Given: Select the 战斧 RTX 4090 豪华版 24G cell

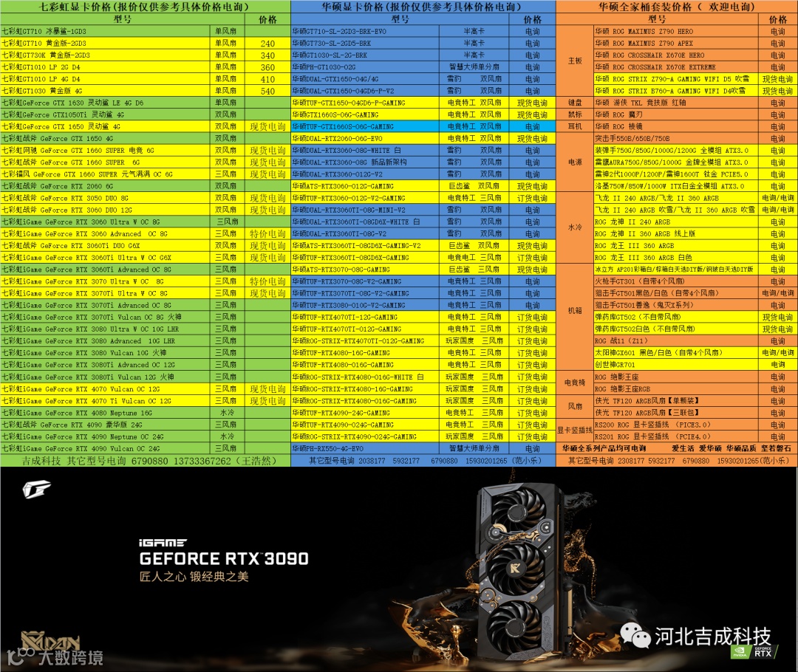Looking at the screenshot, I should 106,425.
